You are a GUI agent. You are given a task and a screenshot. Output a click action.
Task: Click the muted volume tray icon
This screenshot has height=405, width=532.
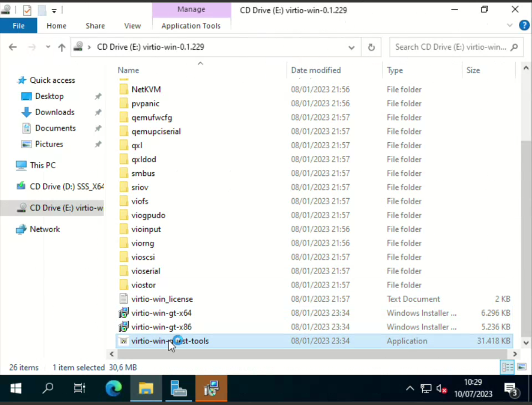pyautogui.click(x=441, y=389)
